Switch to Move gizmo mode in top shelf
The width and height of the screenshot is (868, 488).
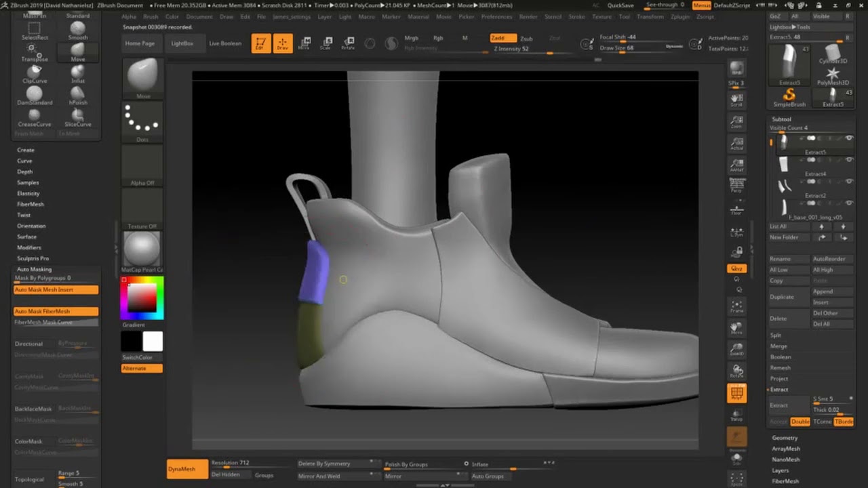304,43
